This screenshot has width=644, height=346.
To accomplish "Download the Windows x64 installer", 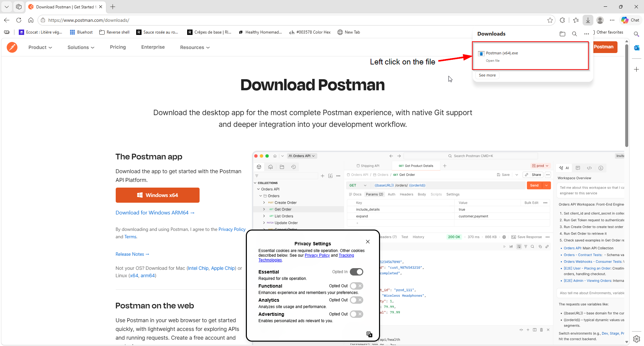I will tap(158, 195).
